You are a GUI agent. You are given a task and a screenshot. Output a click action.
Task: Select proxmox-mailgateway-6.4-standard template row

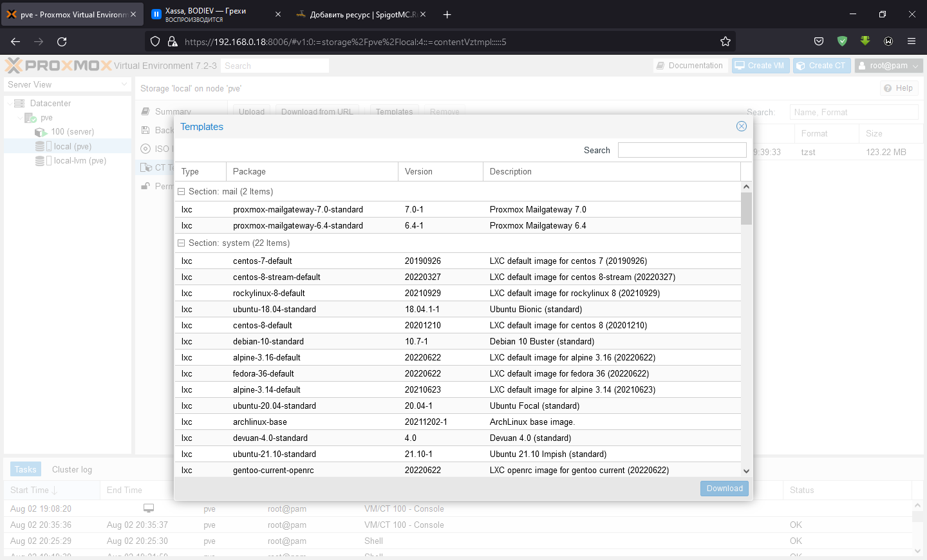coord(458,225)
